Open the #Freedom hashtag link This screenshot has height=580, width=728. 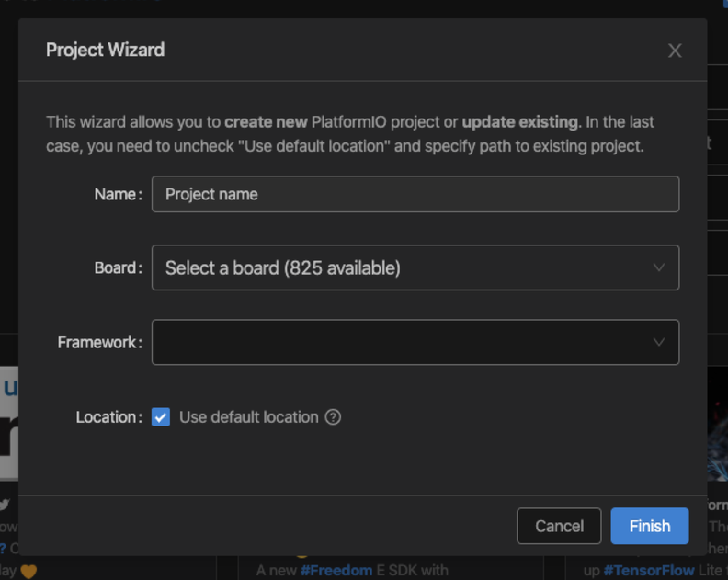click(336, 571)
